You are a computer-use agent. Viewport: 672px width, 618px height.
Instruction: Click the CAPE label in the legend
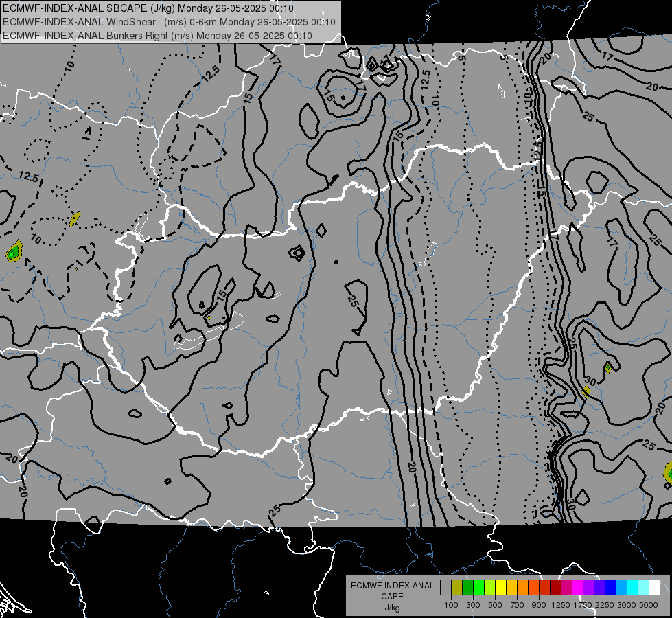coord(392,597)
